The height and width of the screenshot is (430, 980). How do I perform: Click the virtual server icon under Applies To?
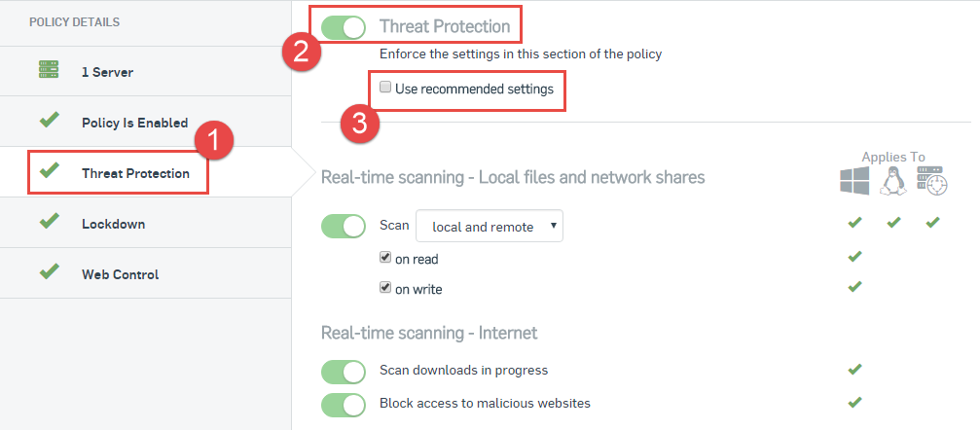(x=932, y=181)
